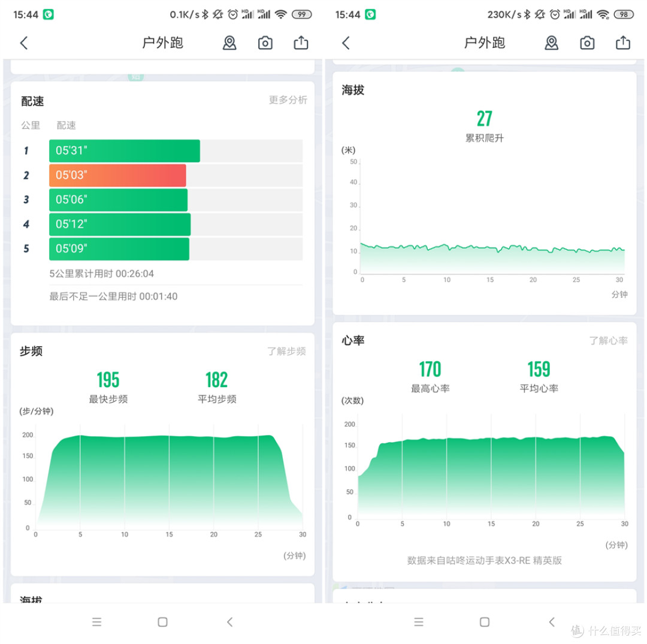Tap 5公里累计用时 00:26:04 text
This screenshot has width=647, height=644.
coord(101,274)
